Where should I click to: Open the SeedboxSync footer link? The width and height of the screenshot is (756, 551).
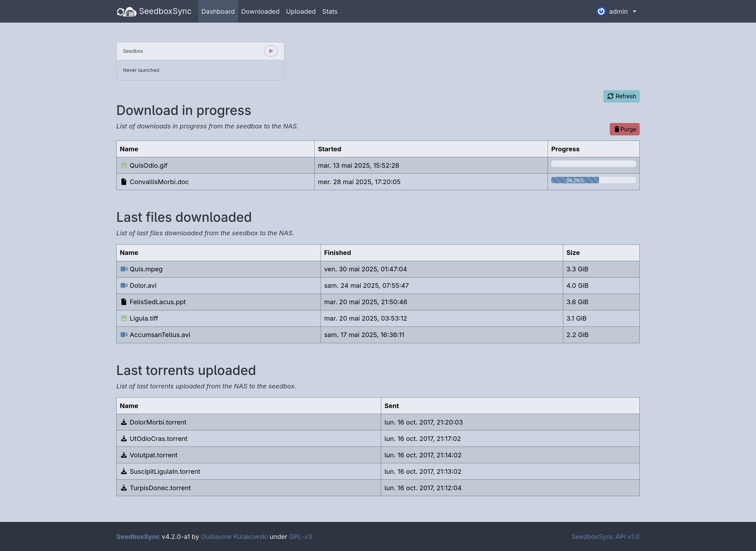[138, 537]
